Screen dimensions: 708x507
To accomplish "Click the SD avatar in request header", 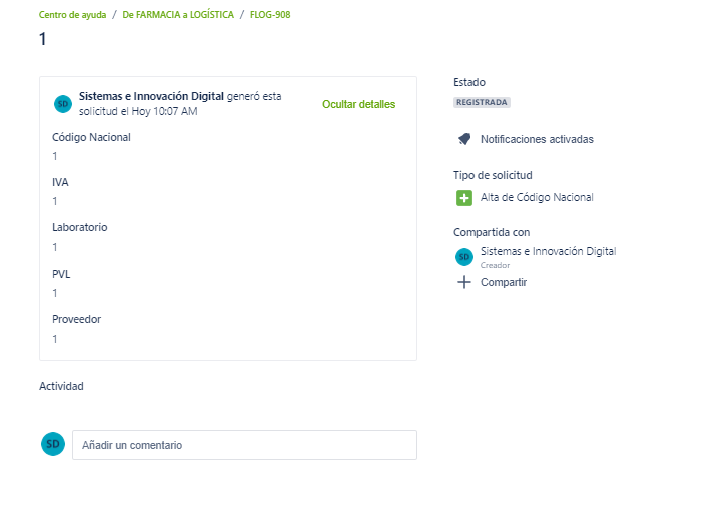I will (63, 104).
